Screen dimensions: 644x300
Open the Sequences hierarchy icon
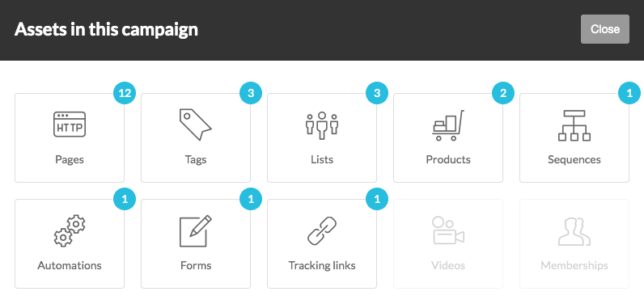click(574, 125)
